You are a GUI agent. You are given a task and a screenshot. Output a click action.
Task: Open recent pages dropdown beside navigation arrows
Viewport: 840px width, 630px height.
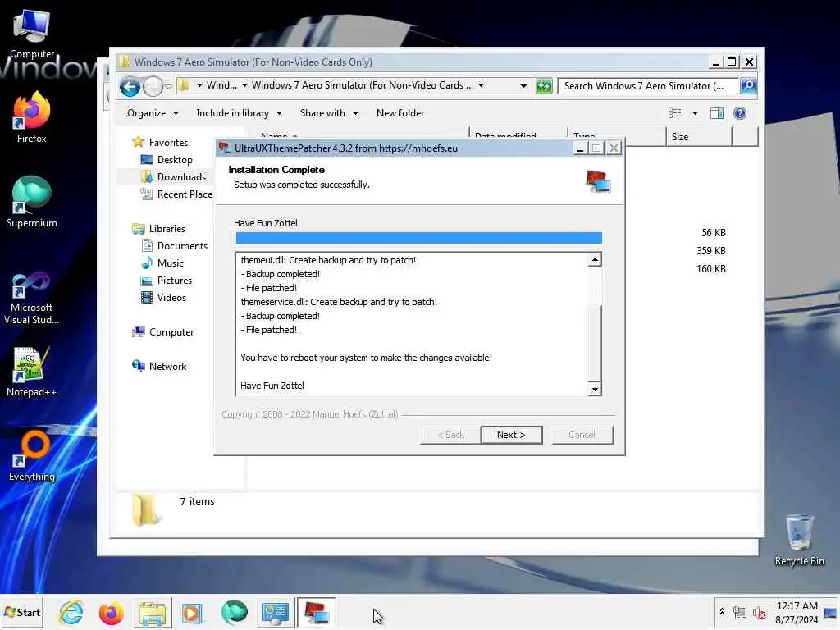(167, 87)
